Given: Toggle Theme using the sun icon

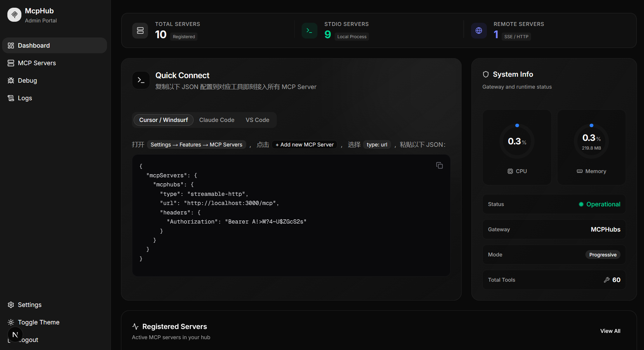Looking at the screenshot, I should pyautogui.click(x=11, y=322).
